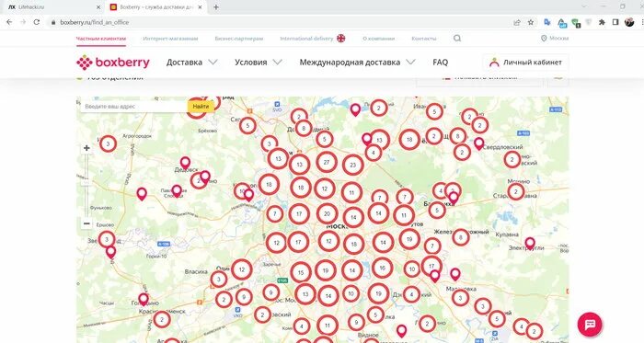The image size is (644, 343).
Task: Open the browser tab search chevron
Action: (x=584, y=6)
